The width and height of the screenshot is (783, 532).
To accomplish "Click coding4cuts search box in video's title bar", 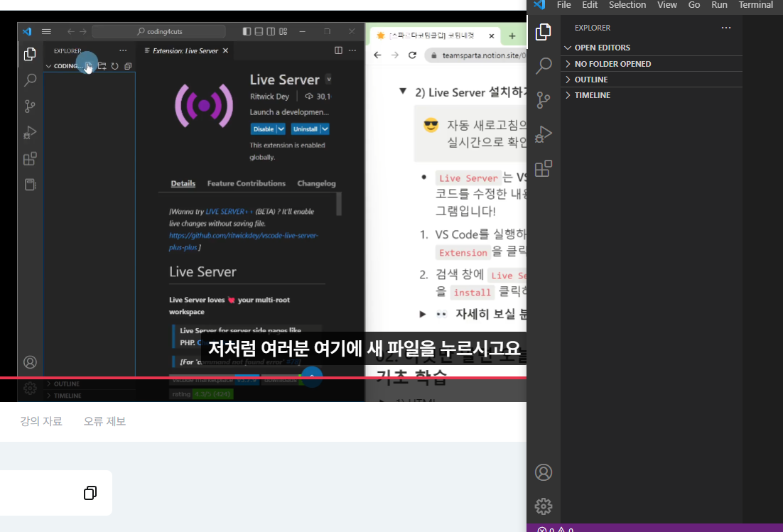I will click(158, 31).
